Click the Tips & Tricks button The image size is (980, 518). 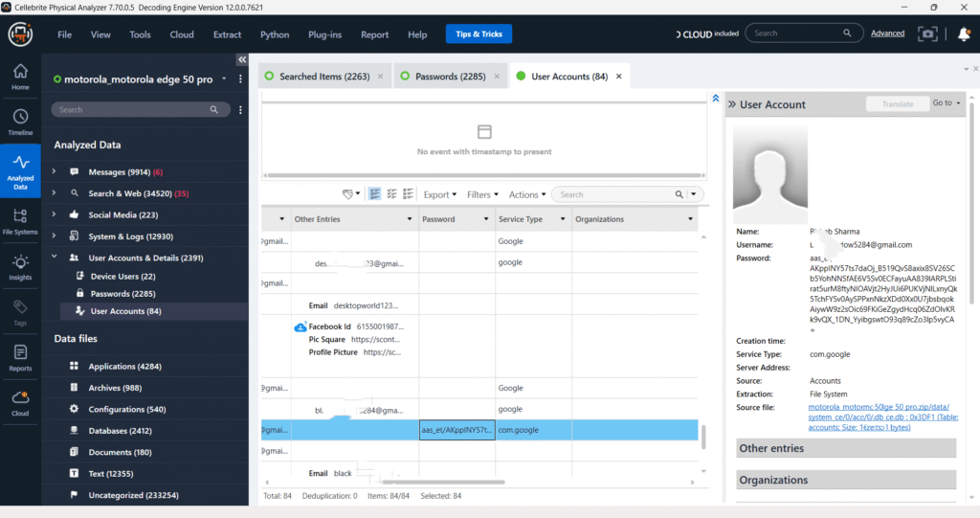click(479, 34)
